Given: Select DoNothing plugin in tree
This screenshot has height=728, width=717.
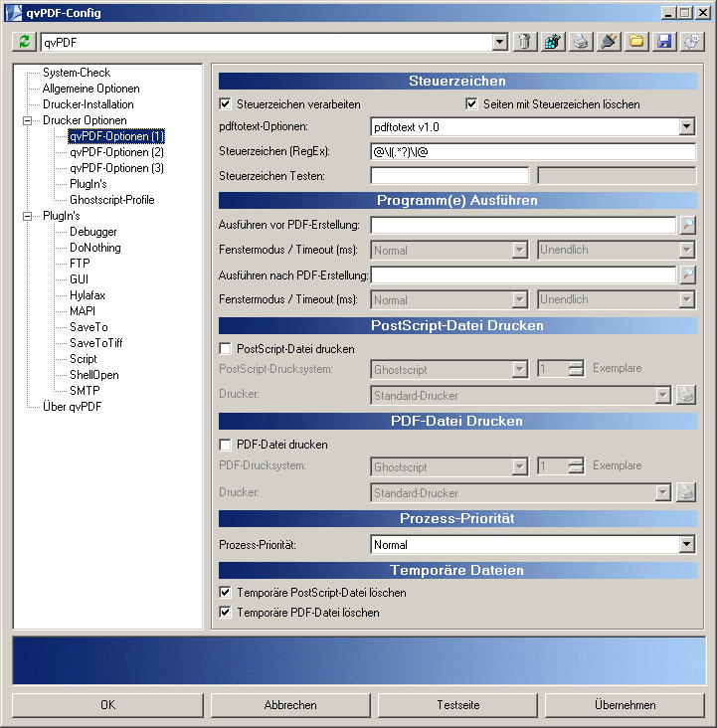Looking at the screenshot, I should (95, 248).
